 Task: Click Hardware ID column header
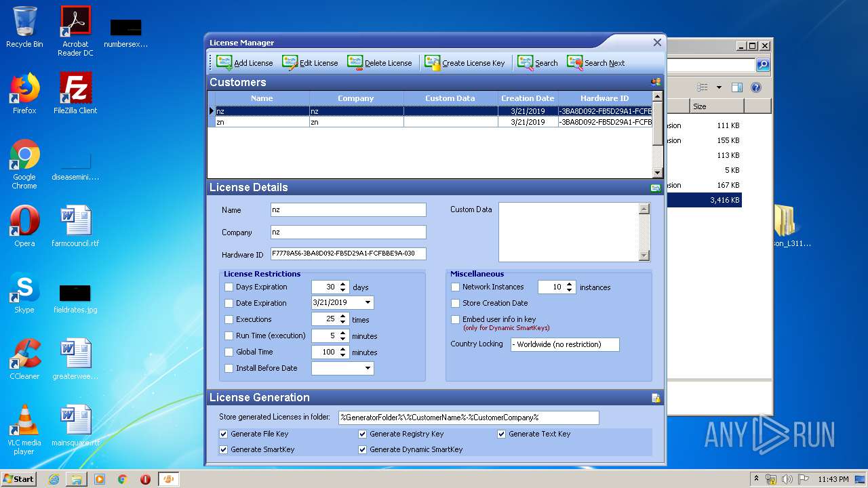click(x=605, y=98)
